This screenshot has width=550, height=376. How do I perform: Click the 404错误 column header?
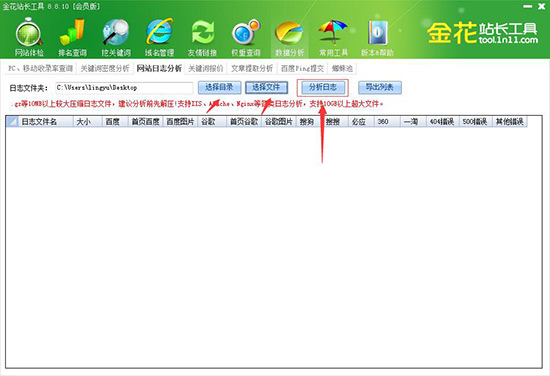(443, 122)
